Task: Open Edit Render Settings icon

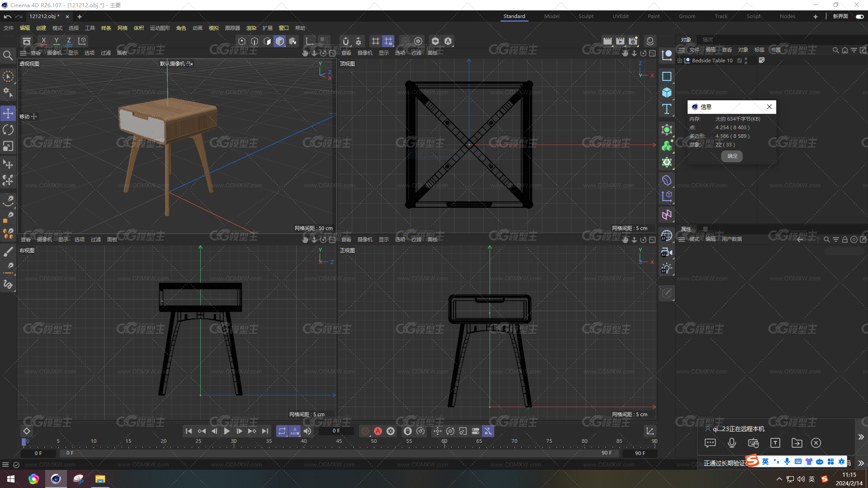Action: 633,41
